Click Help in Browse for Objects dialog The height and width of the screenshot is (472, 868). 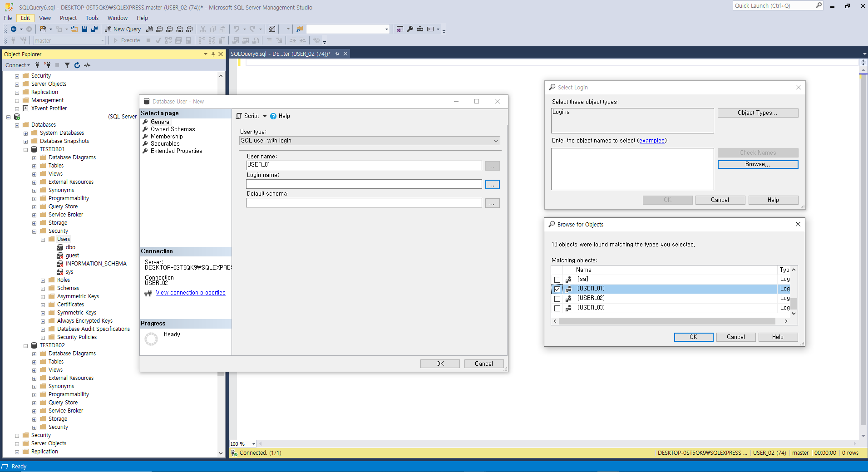778,337
